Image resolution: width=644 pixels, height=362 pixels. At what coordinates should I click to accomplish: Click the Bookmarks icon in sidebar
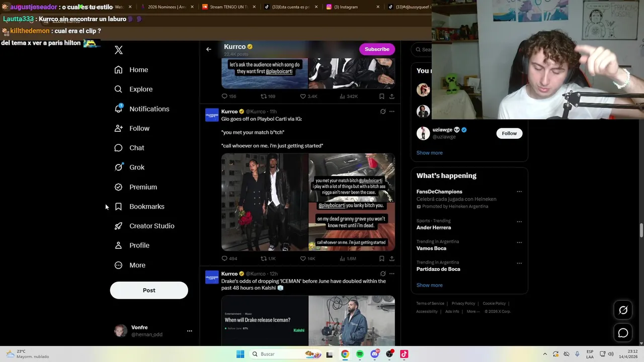[x=118, y=207]
